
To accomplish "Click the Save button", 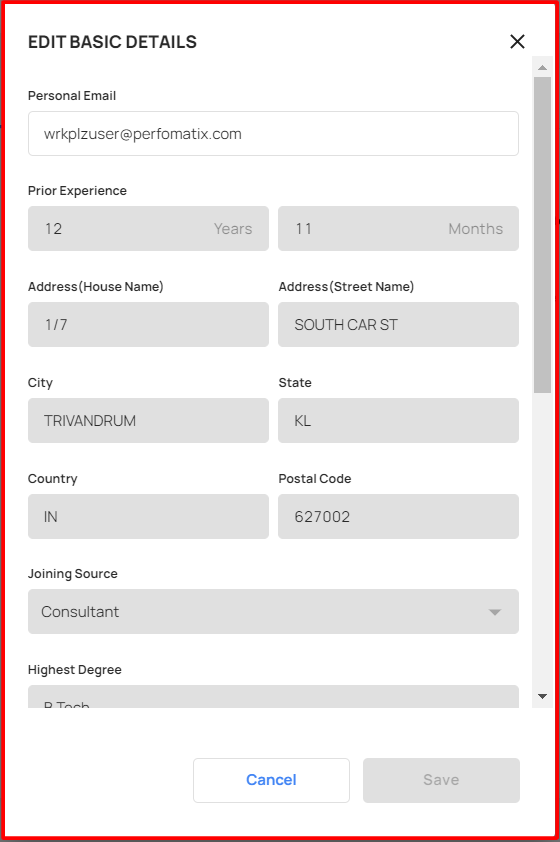I will coord(441,780).
